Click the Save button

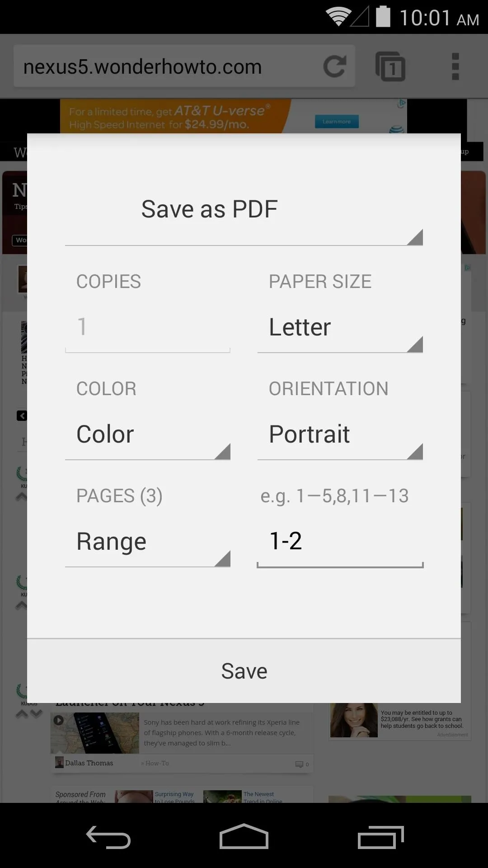click(x=244, y=671)
